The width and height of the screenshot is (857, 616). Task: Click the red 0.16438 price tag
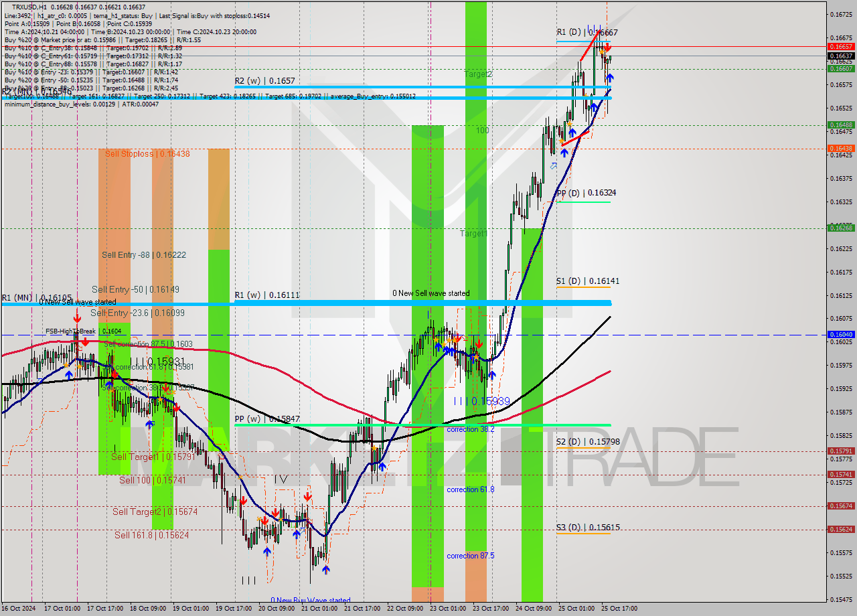click(x=841, y=148)
